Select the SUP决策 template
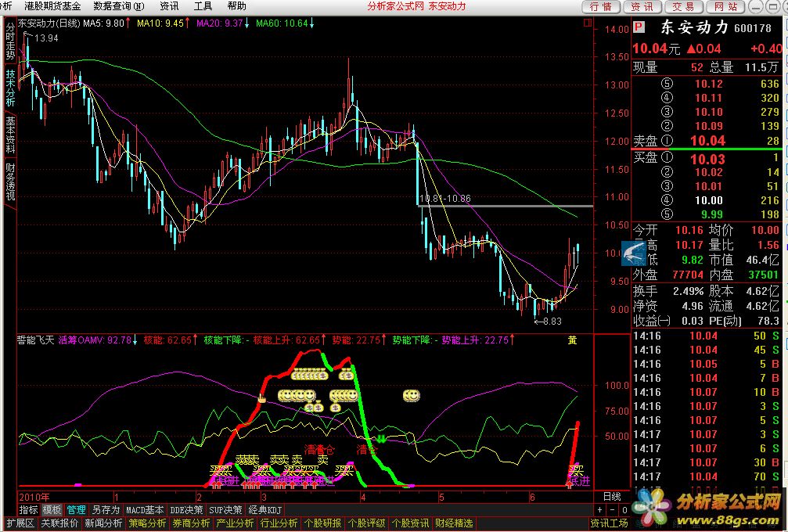Screen dimensions: 788x532 [x=225, y=510]
